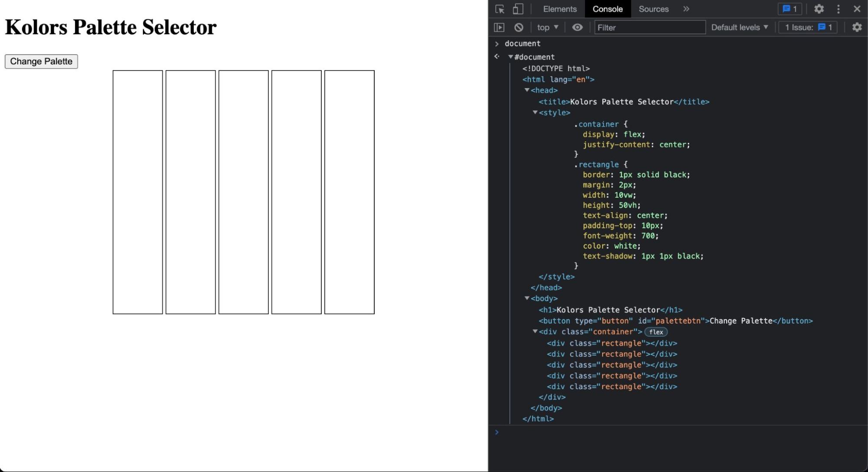Click the 1 Issue button
This screenshot has height=472, width=868.
[808, 27]
